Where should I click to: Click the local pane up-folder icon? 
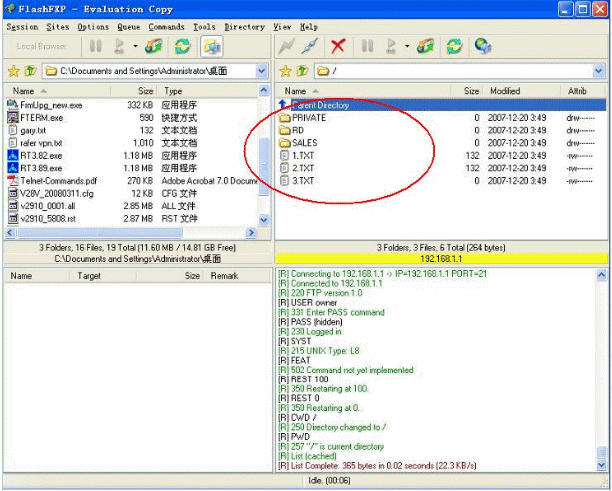click(x=30, y=71)
